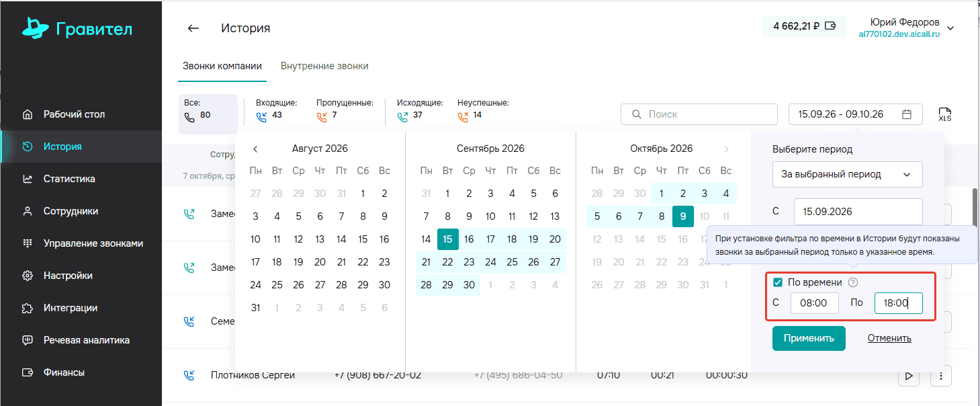Select 15 September 2026 in calendar
The image size is (980, 406).
(x=448, y=239)
